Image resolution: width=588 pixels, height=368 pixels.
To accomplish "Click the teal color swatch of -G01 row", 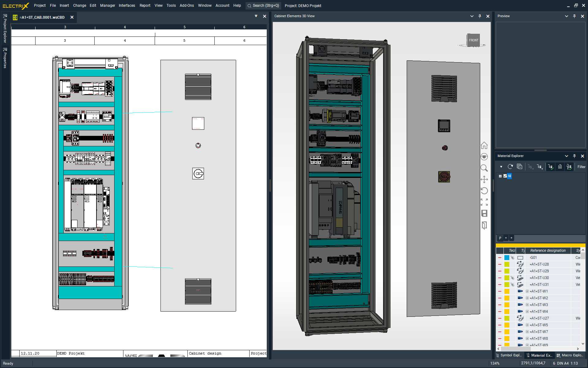I will (507, 258).
